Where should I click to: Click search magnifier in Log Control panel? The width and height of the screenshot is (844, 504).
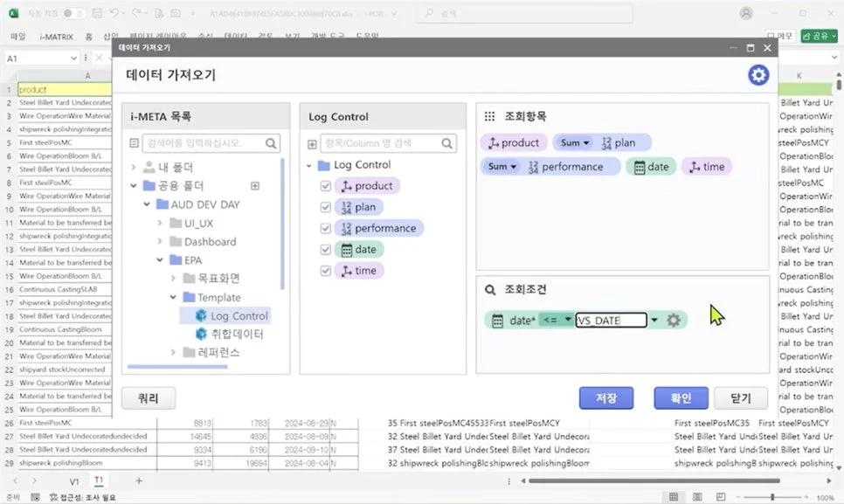[x=447, y=143]
